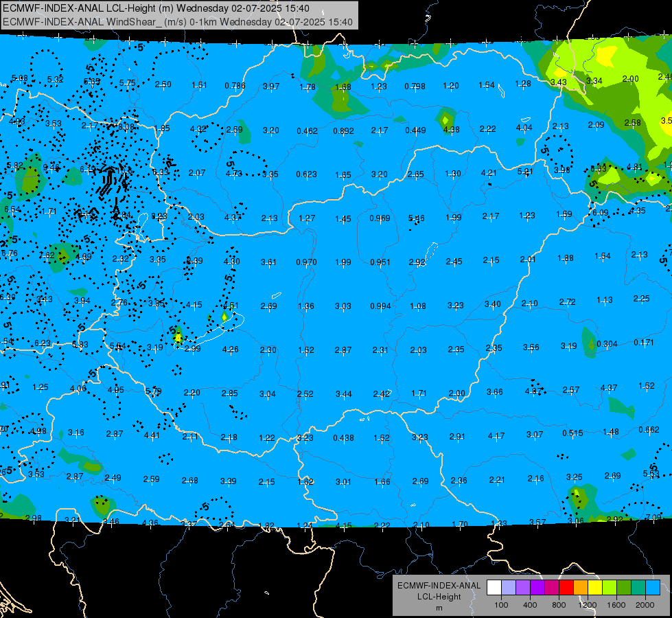Click the map value 0.951
Viewport: 672px width, 618px height.
(380, 262)
